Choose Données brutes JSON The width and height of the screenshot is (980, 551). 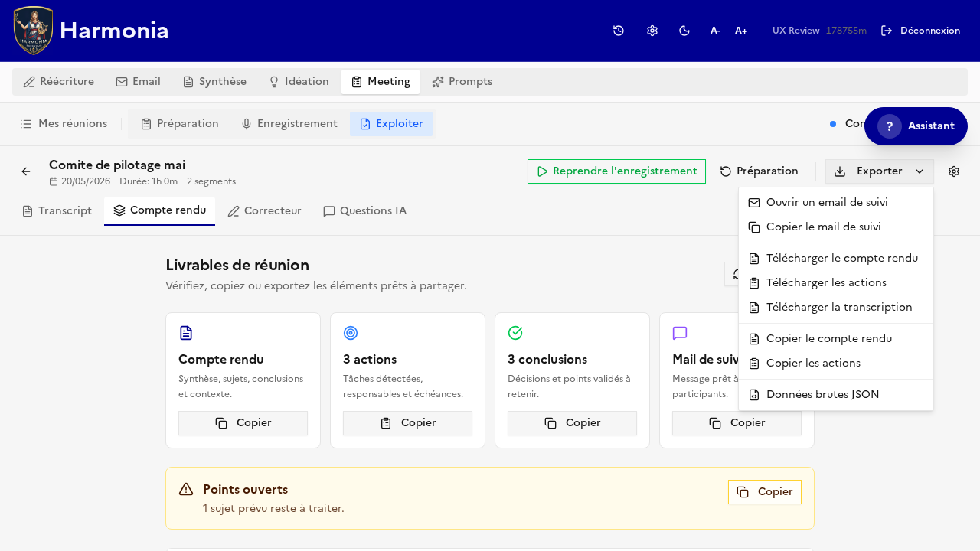coord(836,395)
